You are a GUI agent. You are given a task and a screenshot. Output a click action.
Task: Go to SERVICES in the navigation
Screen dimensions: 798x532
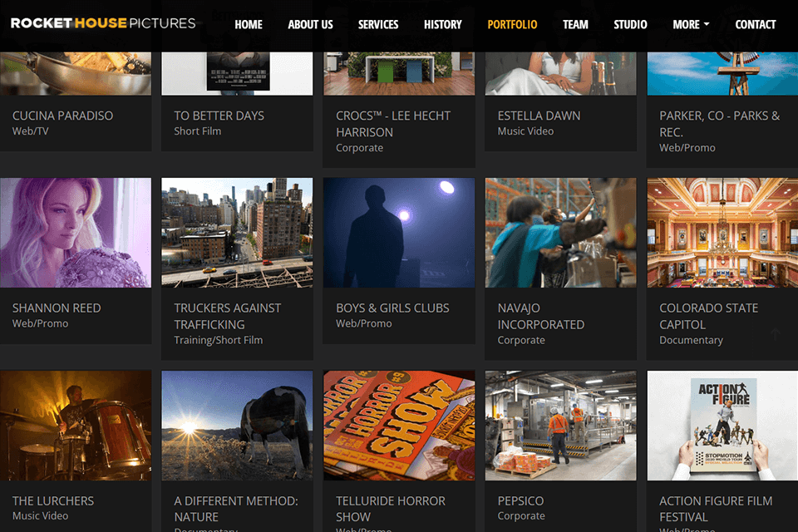point(378,24)
